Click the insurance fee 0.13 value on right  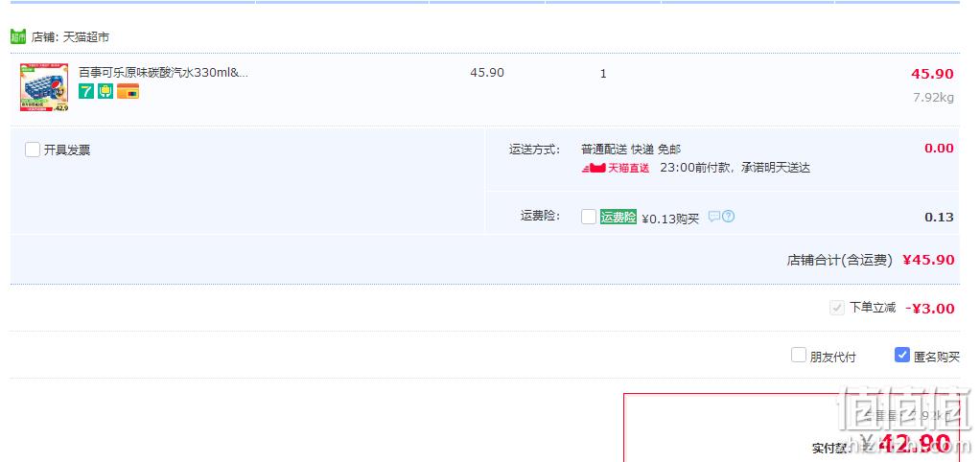click(939, 218)
